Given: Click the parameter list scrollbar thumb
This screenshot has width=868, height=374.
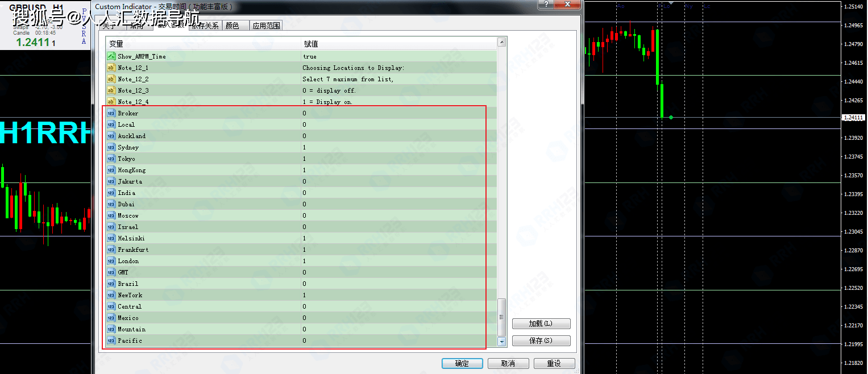Looking at the screenshot, I should [x=501, y=317].
